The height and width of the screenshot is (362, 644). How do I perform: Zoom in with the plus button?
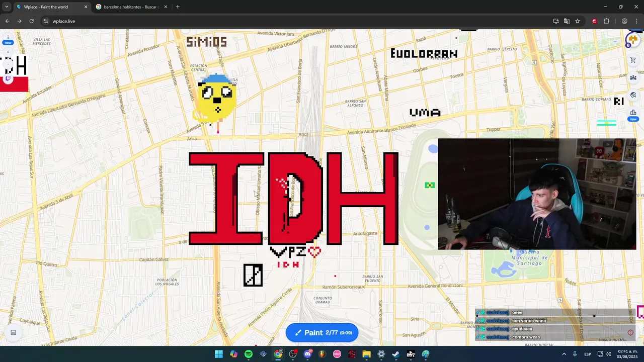8,52
